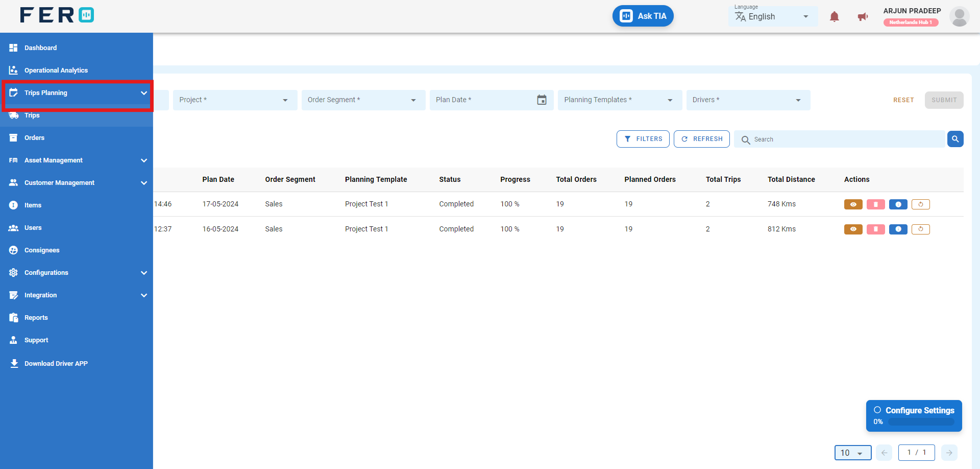Open the Plan Date calendar picker

click(542, 100)
